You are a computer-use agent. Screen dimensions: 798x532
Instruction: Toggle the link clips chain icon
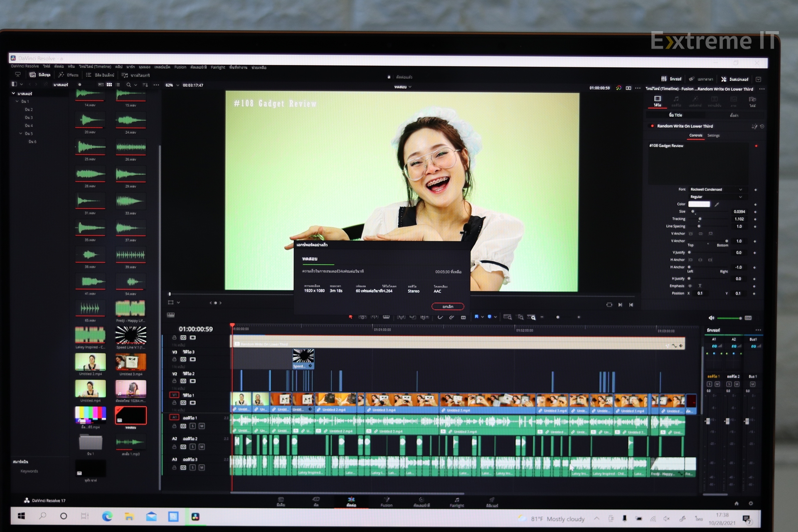[451, 317]
